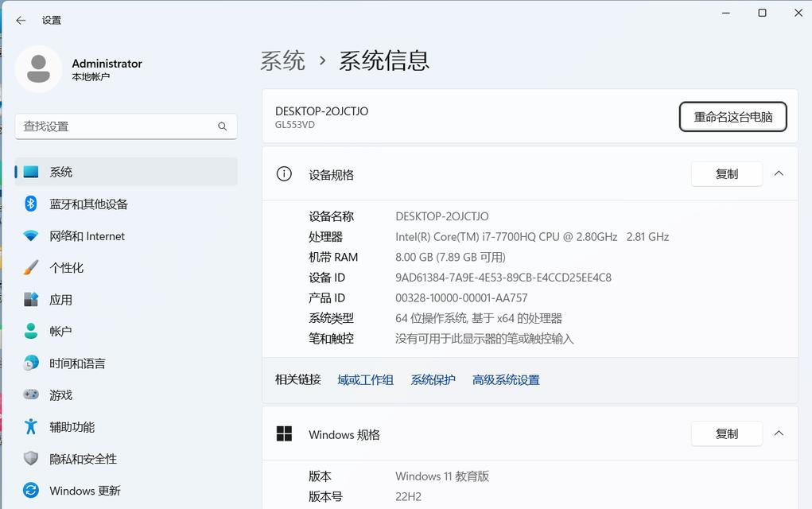Click the Windows 更新 sync icon
Screen dimensions: 812x509
31,491
